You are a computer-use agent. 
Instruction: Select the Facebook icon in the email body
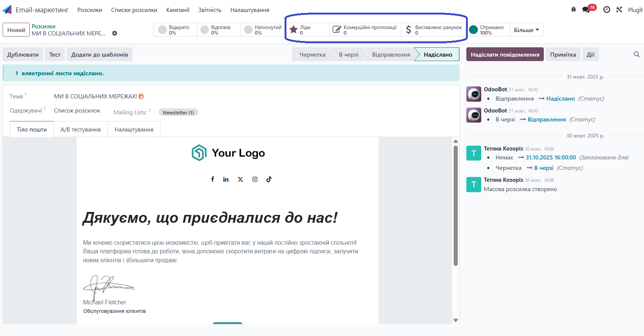212,179
